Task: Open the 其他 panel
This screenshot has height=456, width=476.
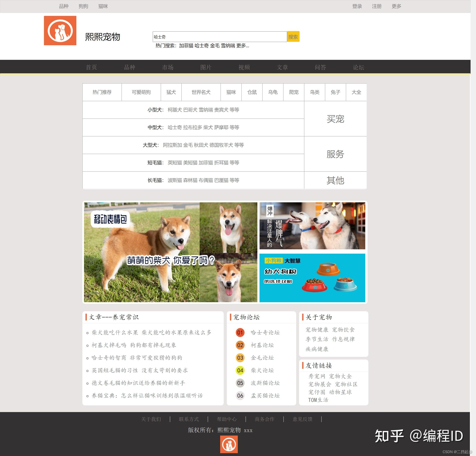Action: [x=335, y=180]
